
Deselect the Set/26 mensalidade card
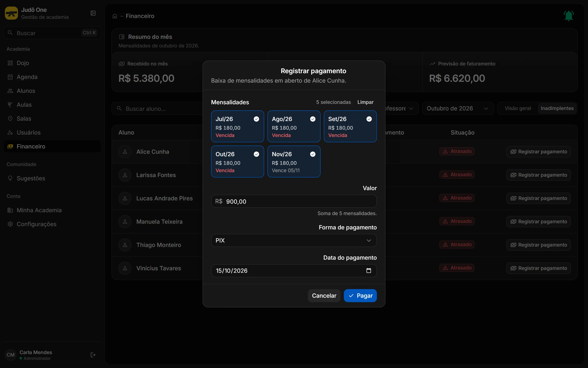(350, 126)
